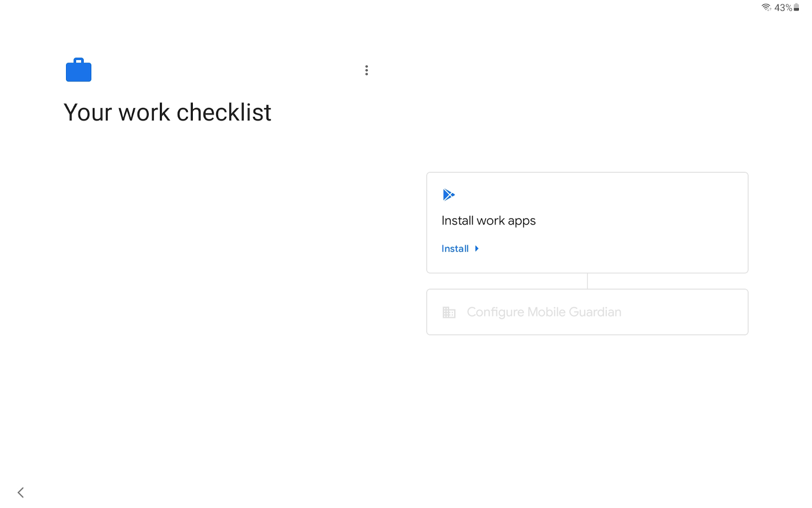Viewport: 812px width, 508px height.
Task: Open the three-dot overflow menu
Action: tap(366, 71)
